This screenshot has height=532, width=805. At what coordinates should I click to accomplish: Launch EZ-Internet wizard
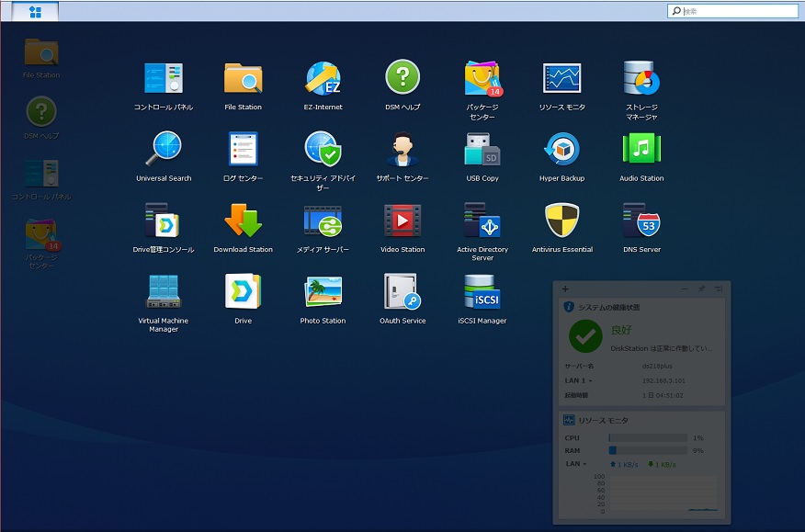323,78
